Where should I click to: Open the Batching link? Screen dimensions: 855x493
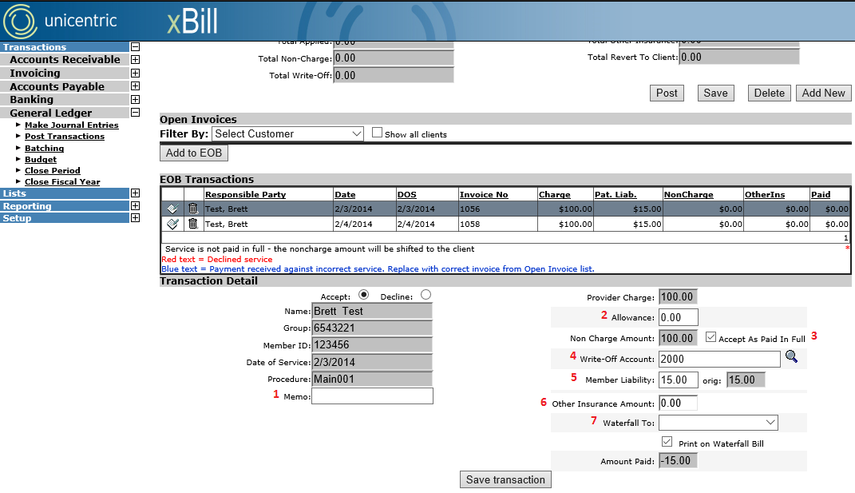(x=44, y=148)
